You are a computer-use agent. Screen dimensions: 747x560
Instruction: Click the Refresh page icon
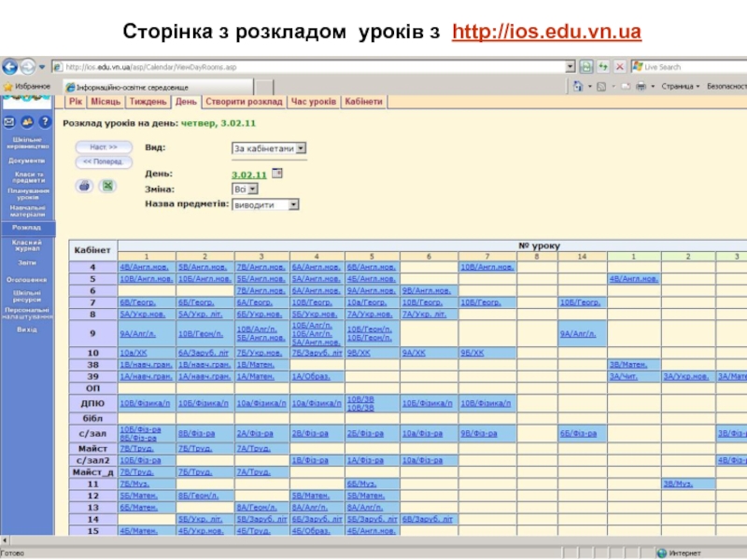(603, 67)
